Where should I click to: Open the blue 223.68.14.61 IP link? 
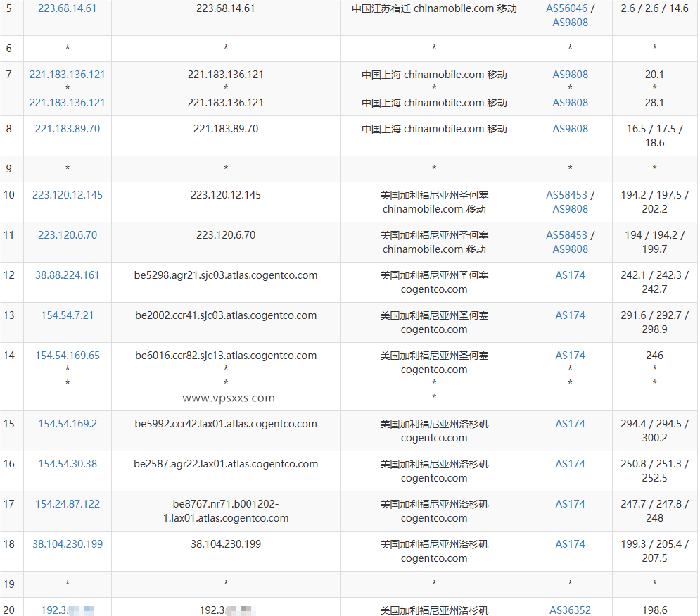[x=67, y=8]
